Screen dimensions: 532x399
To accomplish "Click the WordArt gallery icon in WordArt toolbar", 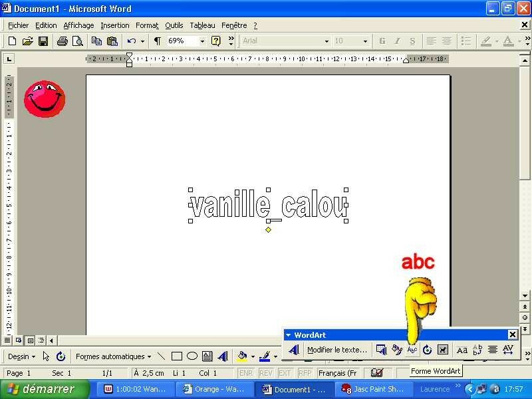I will [x=381, y=350].
